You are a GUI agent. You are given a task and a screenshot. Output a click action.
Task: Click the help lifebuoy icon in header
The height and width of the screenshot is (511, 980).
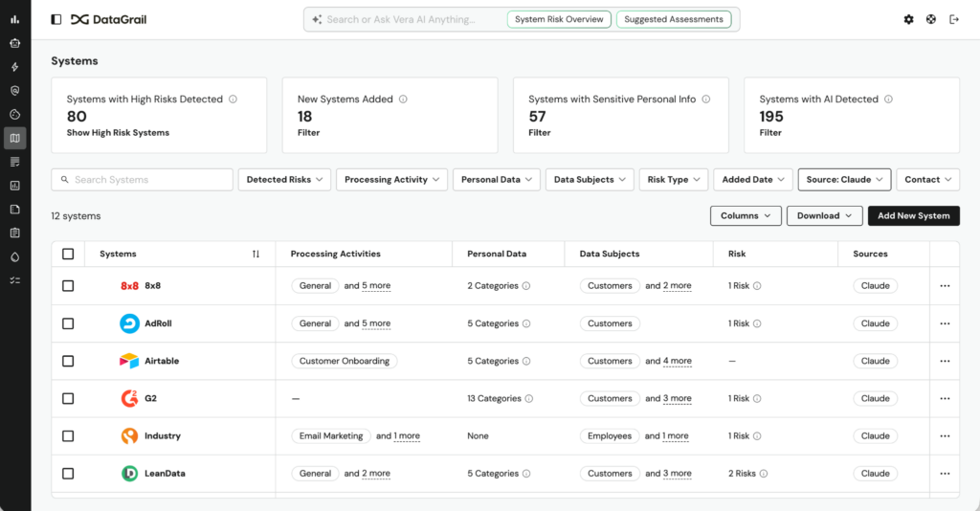coord(931,19)
